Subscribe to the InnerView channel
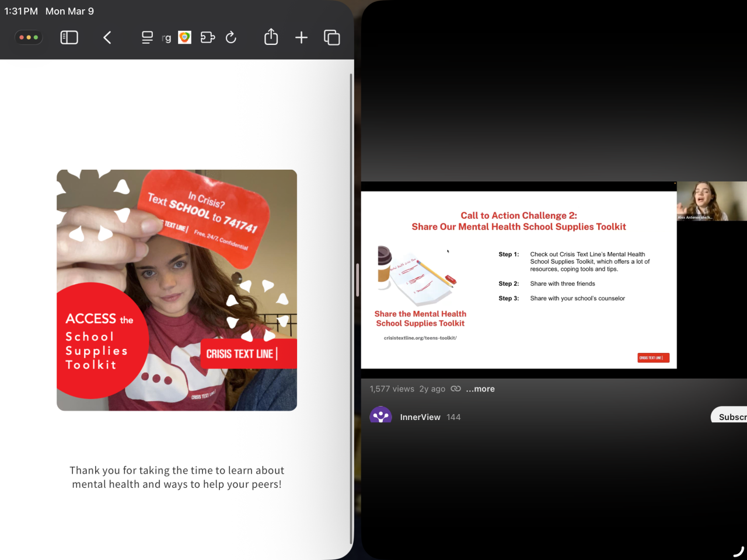The width and height of the screenshot is (747, 560). pos(729,415)
